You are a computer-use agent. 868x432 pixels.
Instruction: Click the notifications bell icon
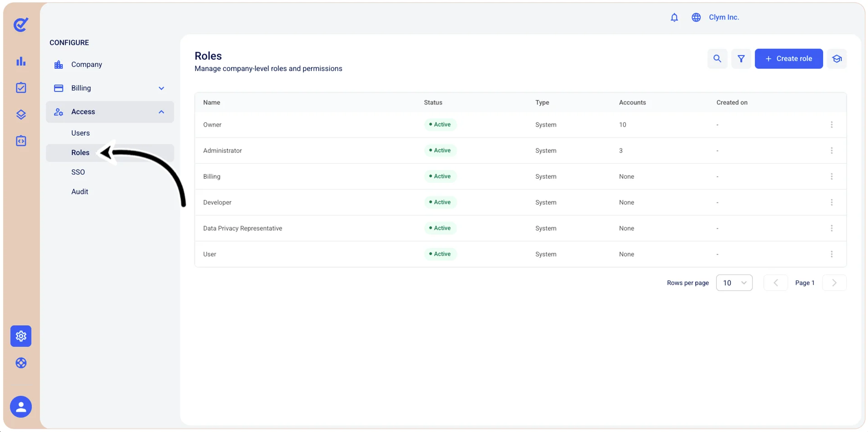(674, 17)
